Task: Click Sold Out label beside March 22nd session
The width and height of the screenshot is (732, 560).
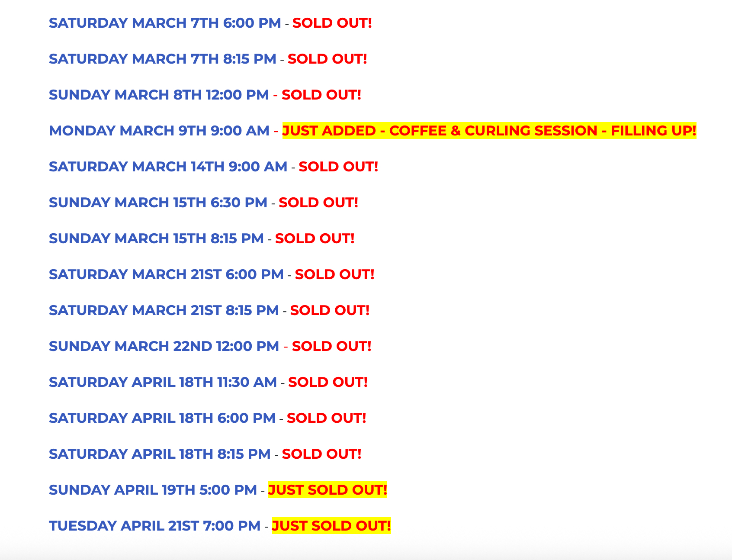Action: [331, 346]
